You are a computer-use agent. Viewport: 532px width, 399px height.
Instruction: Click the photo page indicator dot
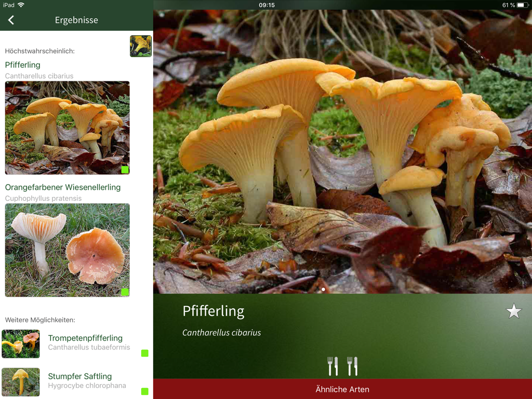323,290
